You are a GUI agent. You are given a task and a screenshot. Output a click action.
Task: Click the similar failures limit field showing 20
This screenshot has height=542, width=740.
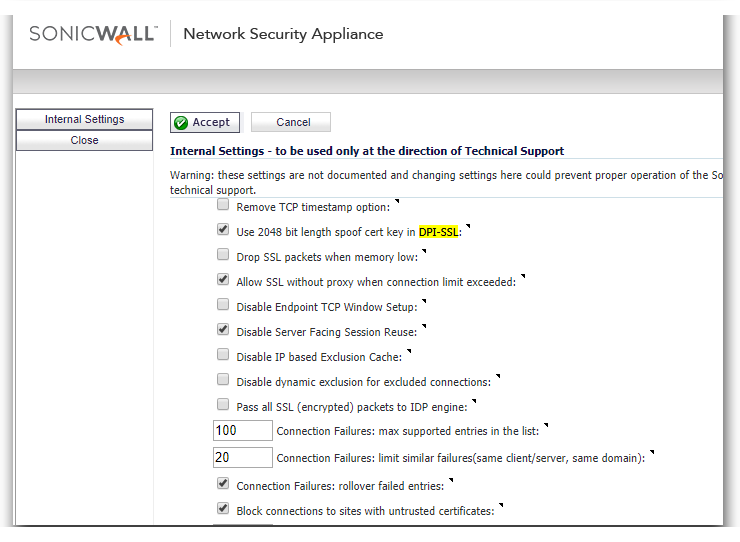(x=243, y=457)
